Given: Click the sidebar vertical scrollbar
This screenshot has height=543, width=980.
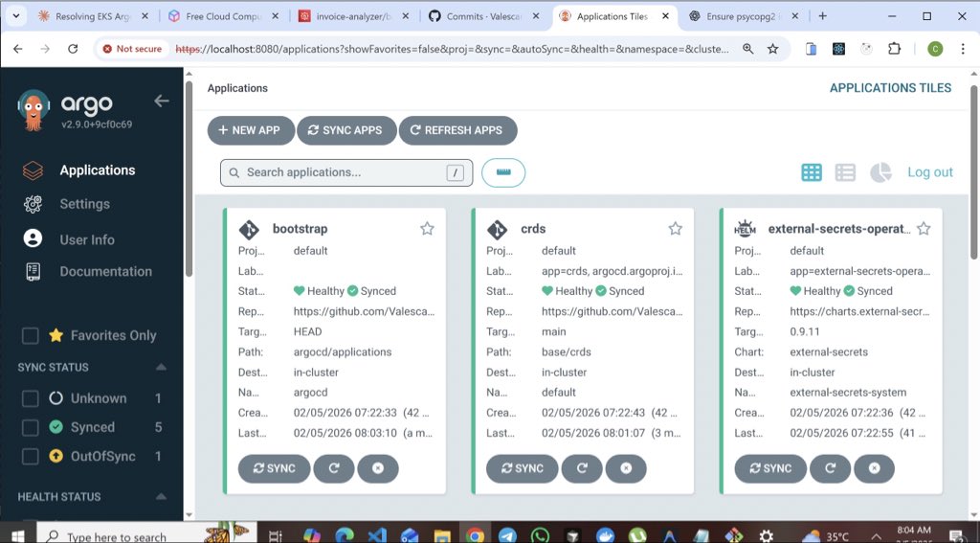Looking at the screenshot, I should click(189, 178).
